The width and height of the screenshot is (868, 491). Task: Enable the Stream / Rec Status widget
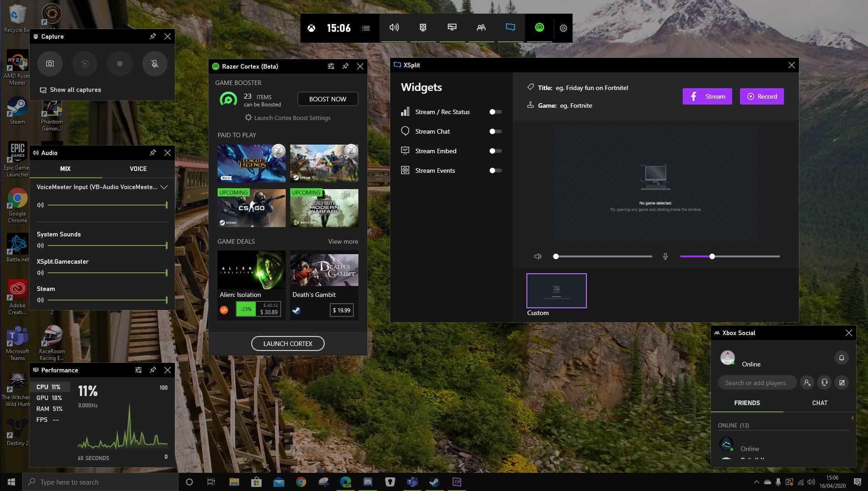pos(496,112)
